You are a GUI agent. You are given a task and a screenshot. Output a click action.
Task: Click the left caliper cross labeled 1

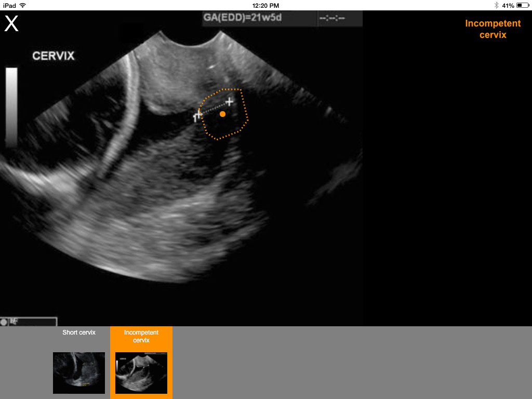point(197,115)
